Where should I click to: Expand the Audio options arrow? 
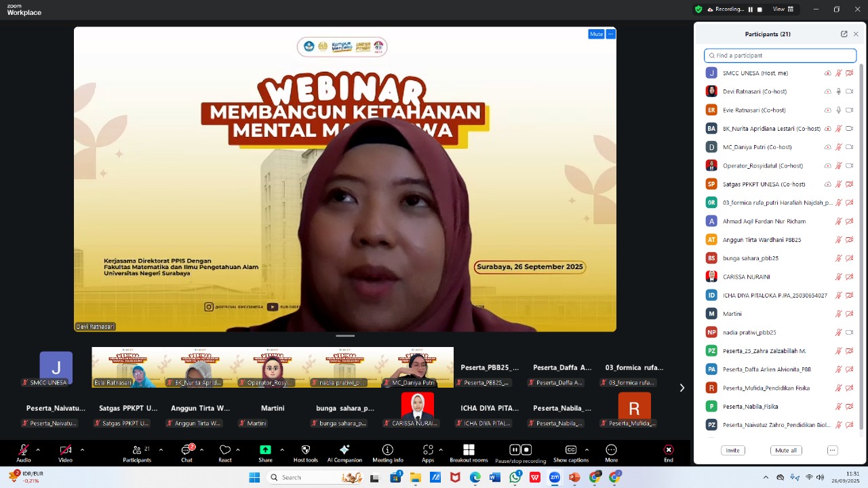38,449
